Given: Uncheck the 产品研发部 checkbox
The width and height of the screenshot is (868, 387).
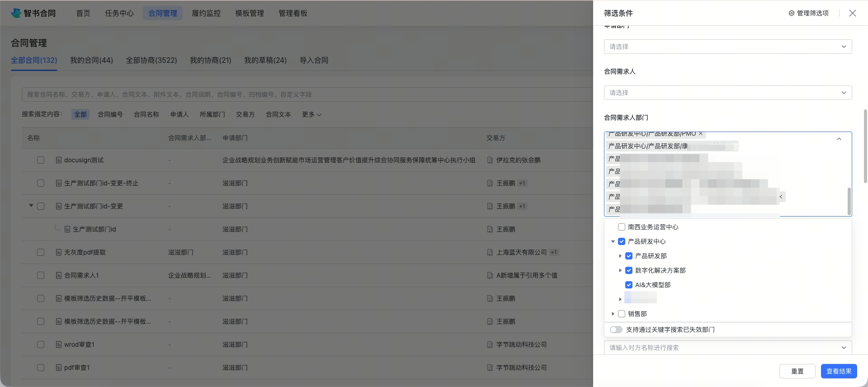Looking at the screenshot, I should click(x=629, y=256).
